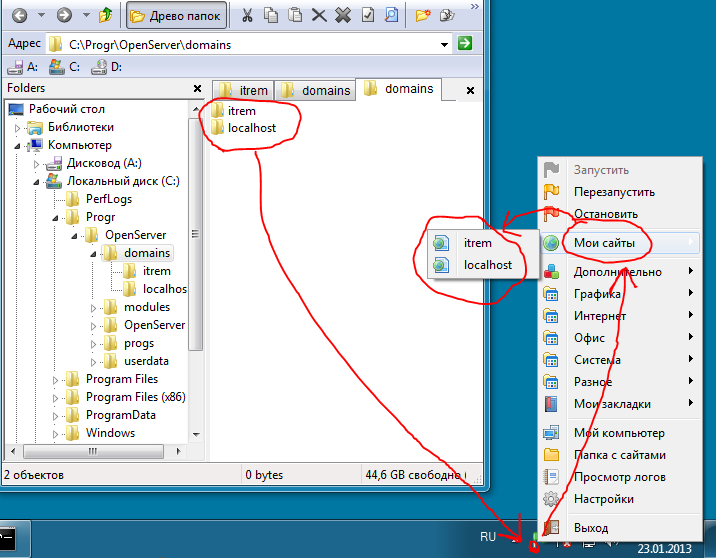Switch to the itrem tab
Screen dimensions: 716x558
(x=243, y=90)
